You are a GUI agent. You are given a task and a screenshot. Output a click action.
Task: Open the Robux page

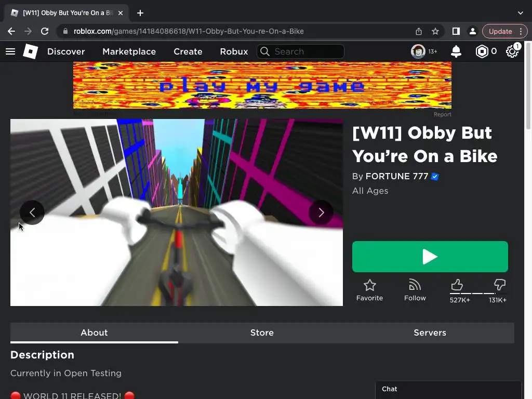(x=234, y=51)
